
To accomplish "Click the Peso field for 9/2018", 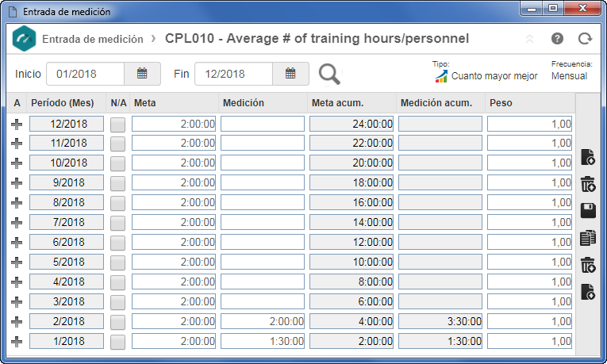I will click(529, 182).
